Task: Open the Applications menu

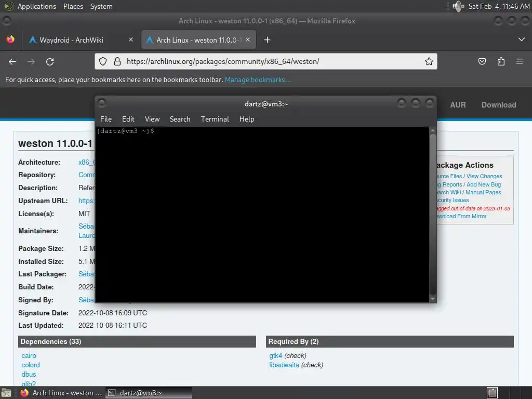Action: (37, 6)
